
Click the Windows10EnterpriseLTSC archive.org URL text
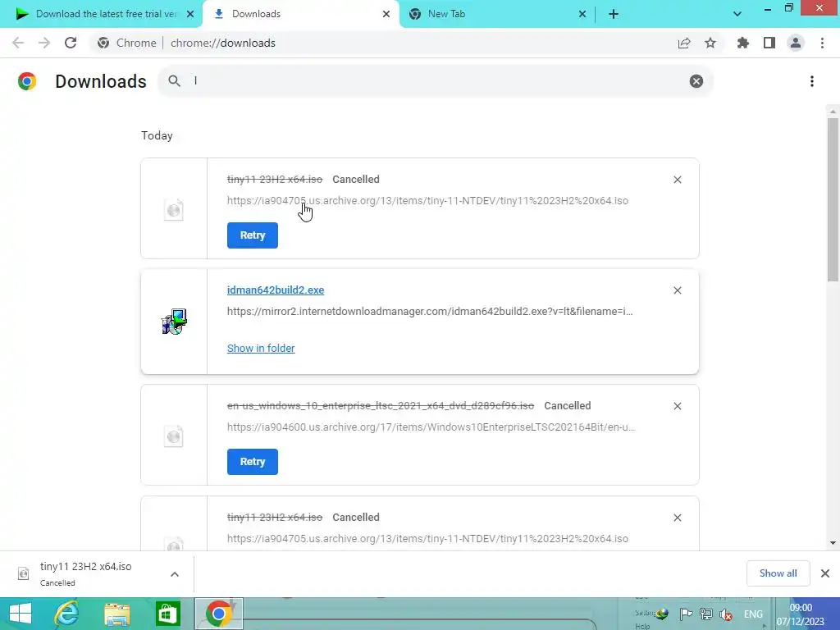pos(431,427)
